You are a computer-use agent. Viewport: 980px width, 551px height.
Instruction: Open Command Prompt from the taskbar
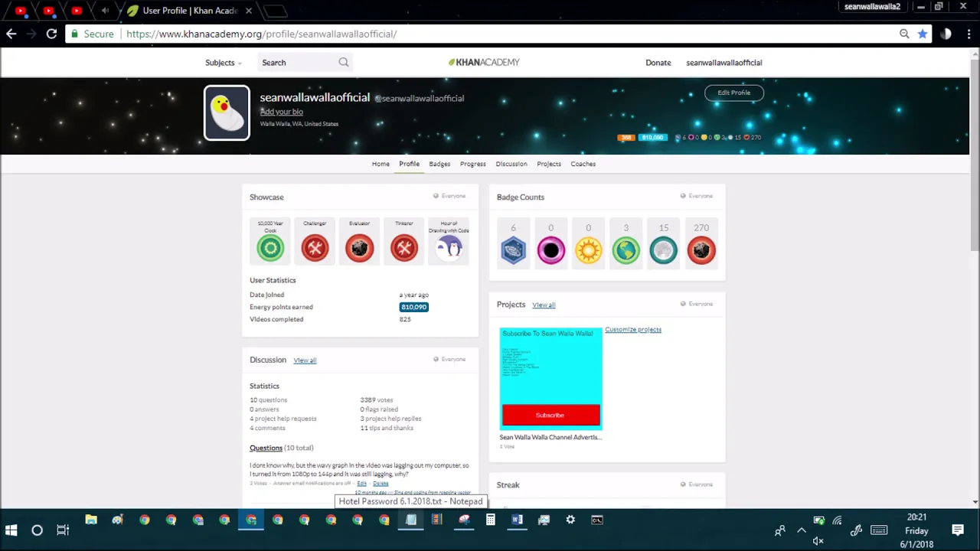(597, 520)
